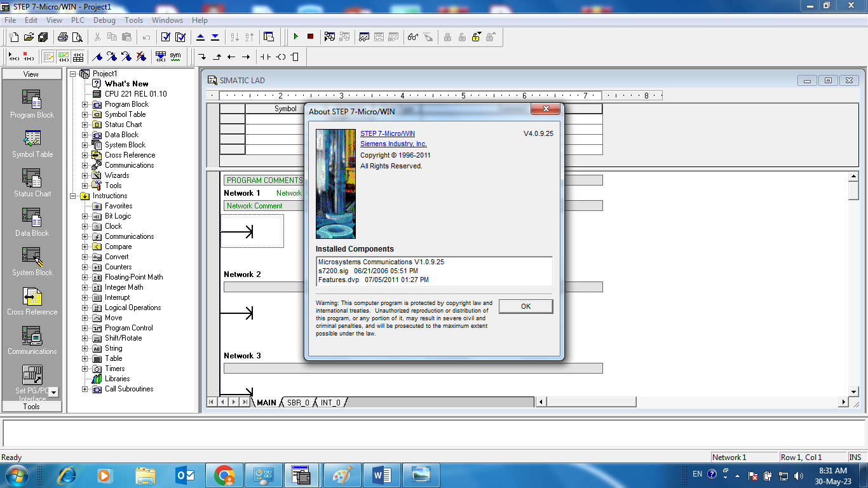Open Cross Reference in View sidebar
This screenshot has width=868, height=488.
32,301
